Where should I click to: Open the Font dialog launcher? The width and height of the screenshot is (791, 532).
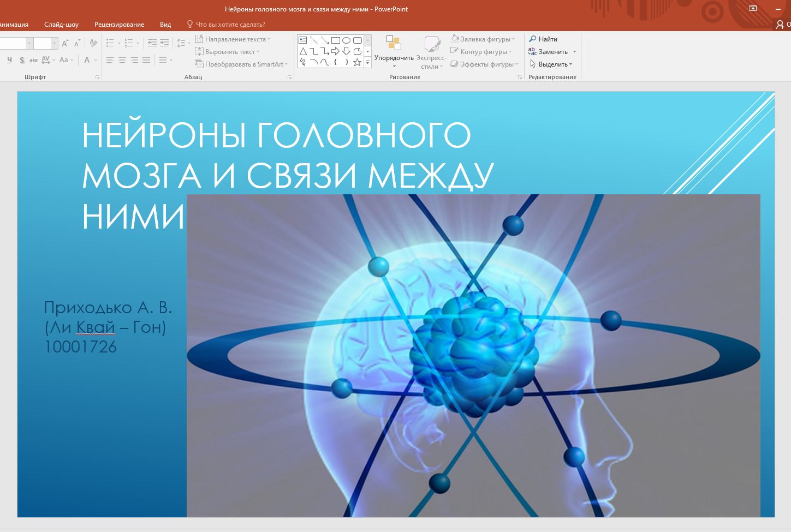[x=98, y=77]
